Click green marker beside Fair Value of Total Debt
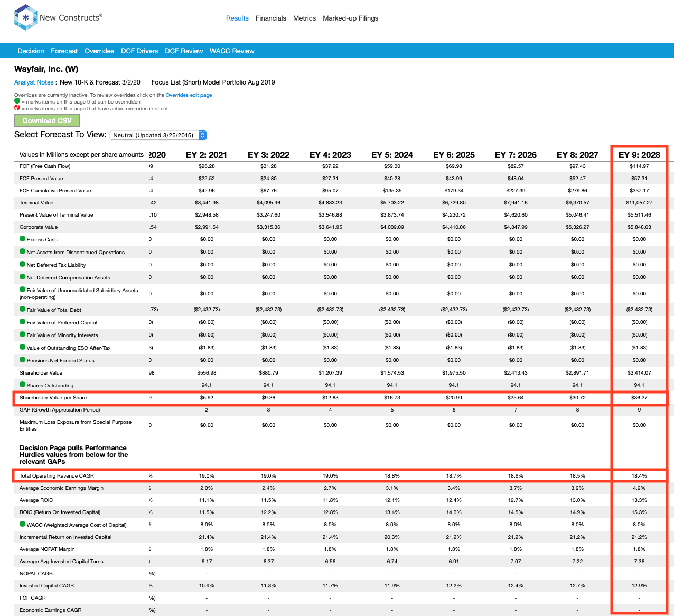Viewport: 674px width, 616px height. (23, 309)
